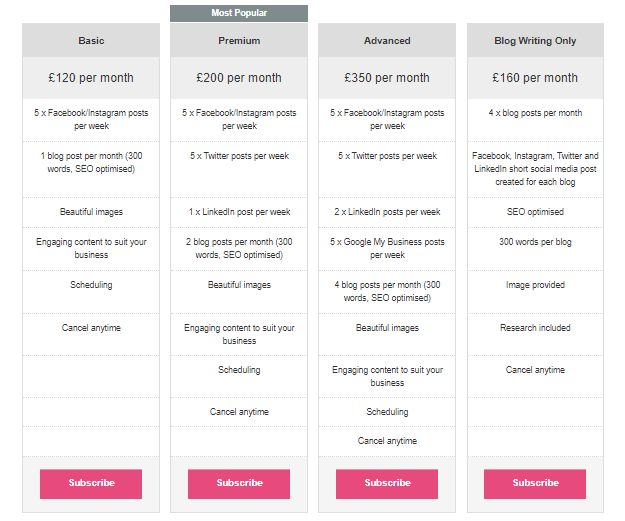Select the Advanced plan header

(x=387, y=40)
